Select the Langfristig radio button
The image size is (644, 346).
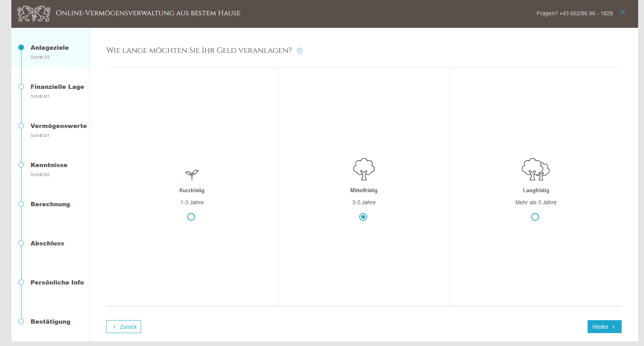[x=535, y=217]
